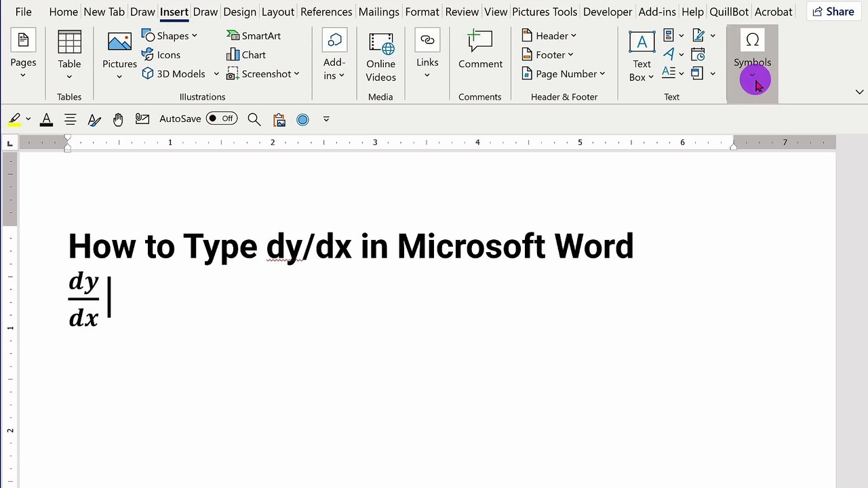Click the Footer page icon

527,55
